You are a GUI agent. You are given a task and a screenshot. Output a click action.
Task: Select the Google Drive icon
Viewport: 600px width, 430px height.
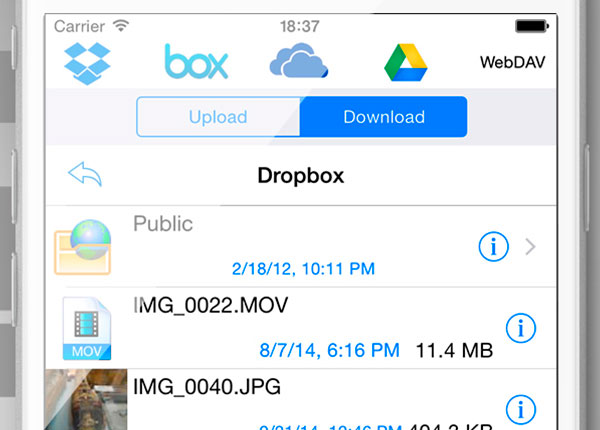[x=406, y=62]
